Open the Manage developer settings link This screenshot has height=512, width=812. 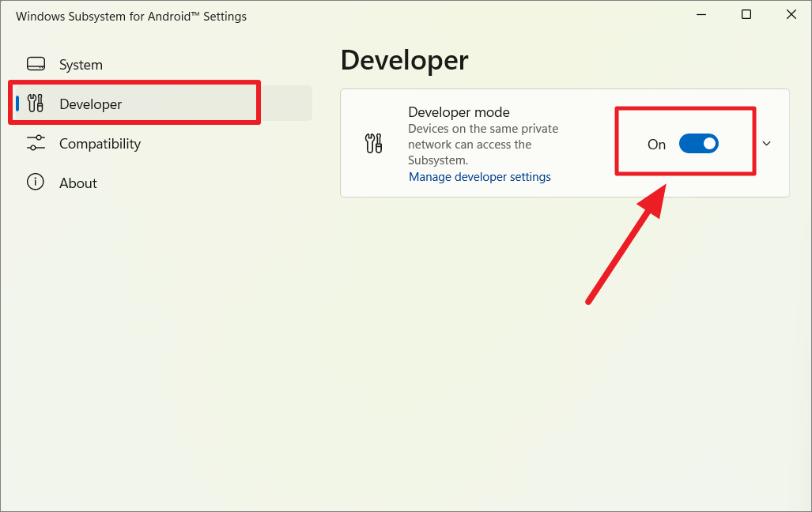coord(480,177)
